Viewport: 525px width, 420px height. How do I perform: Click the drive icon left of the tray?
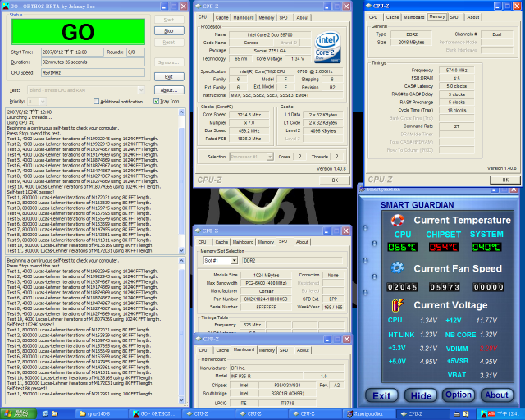pyautogui.click(x=456, y=414)
